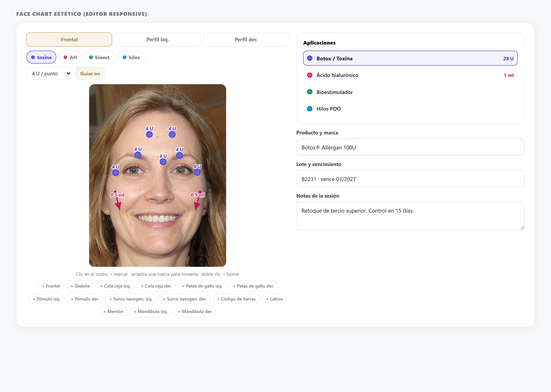Add Surco nasogen. izq. preset
Screen dimensions: 551x392
(131, 299)
